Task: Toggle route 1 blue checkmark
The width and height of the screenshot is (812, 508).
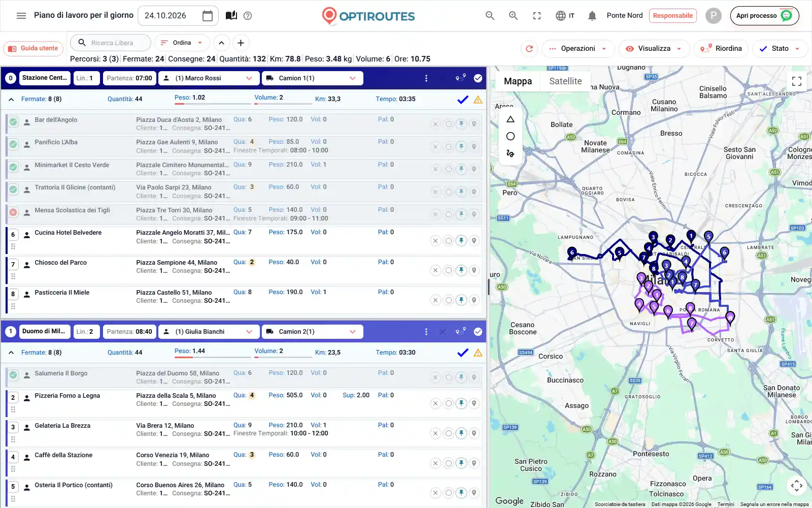Action: [x=463, y=353]
